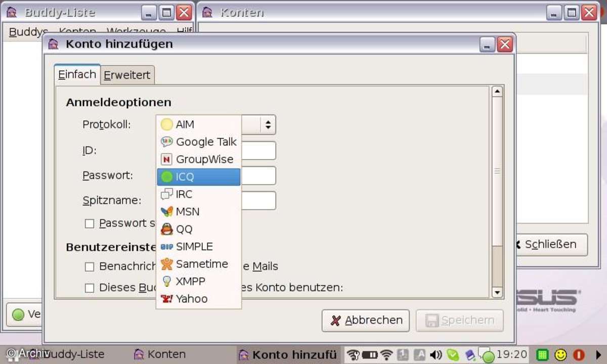The width and height of the screenshot is (607, 364).
Task: Click the Num Lock indicator tray icon
Action: [403, 355]
